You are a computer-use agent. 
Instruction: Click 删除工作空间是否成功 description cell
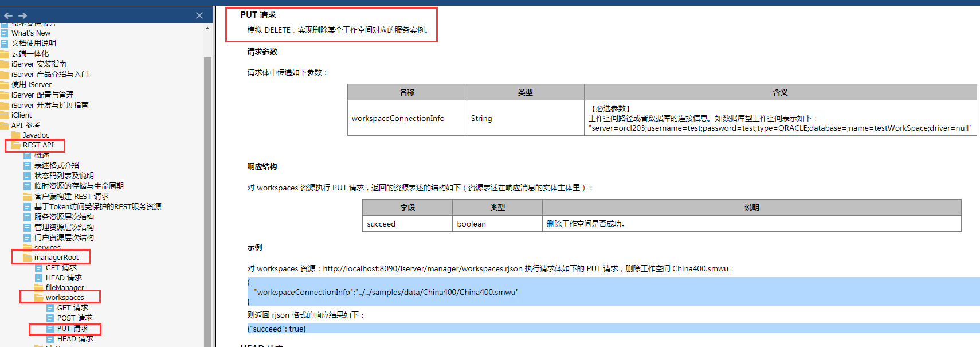[752, 224]
